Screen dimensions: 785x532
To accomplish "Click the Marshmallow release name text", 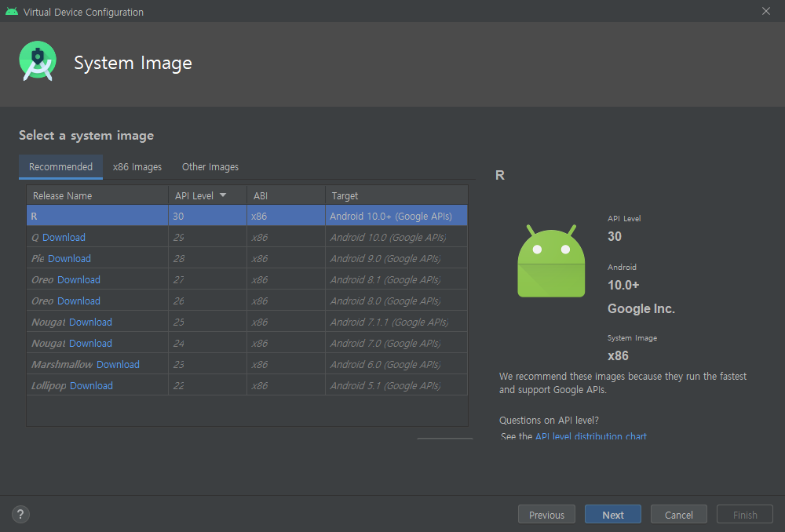I will [x=62, y=364].
